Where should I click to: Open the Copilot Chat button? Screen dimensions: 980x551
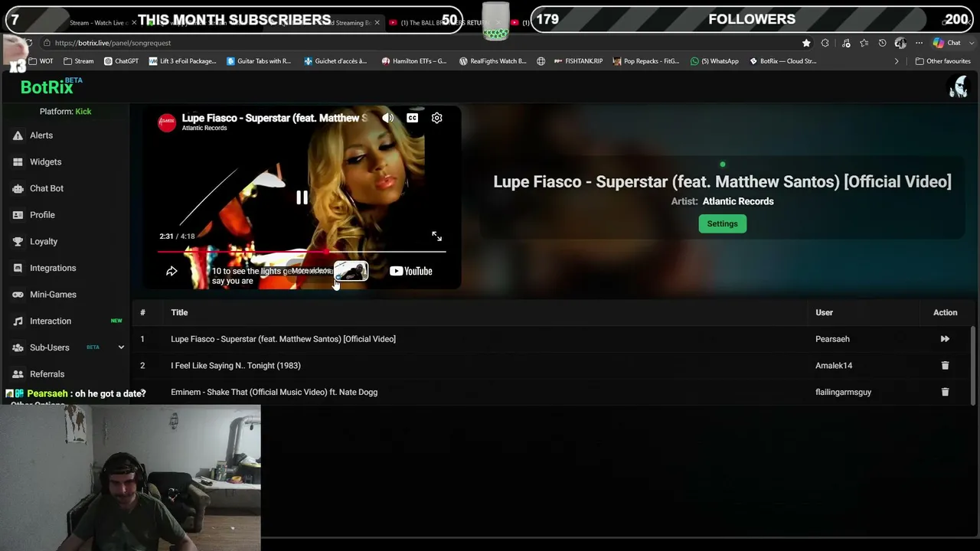(x=947, y=43)
